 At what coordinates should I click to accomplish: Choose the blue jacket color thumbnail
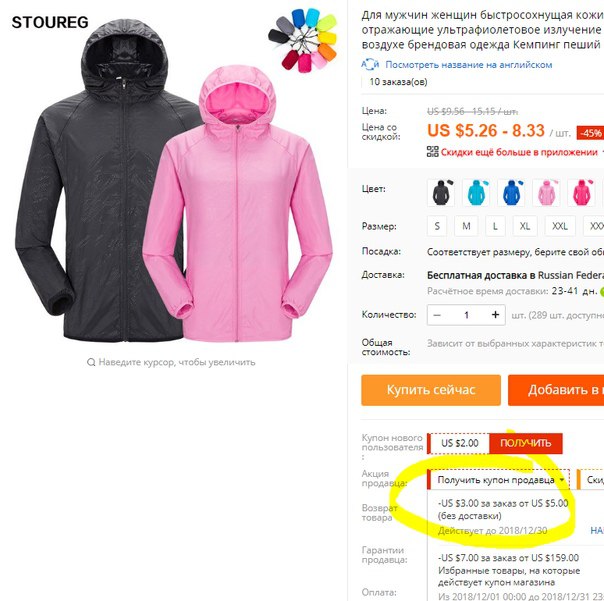tap(511, 193)
